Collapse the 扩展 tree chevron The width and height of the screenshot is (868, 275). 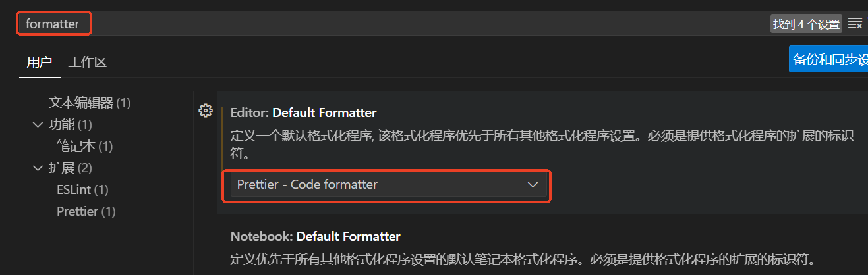coord(38,168)
